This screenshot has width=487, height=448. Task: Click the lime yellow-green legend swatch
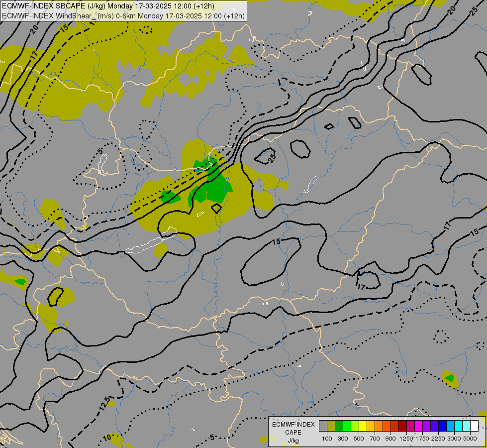[355, 426]
